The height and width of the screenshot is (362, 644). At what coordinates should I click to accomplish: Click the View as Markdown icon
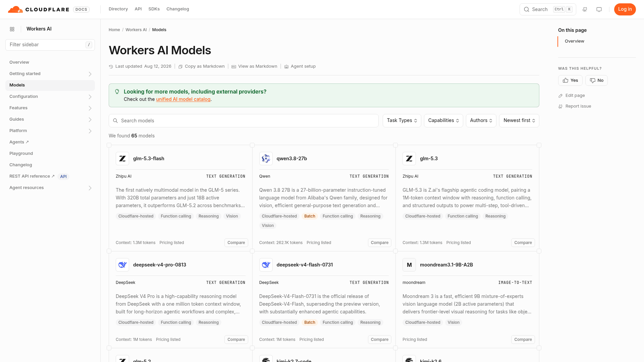tap(234, 67)
